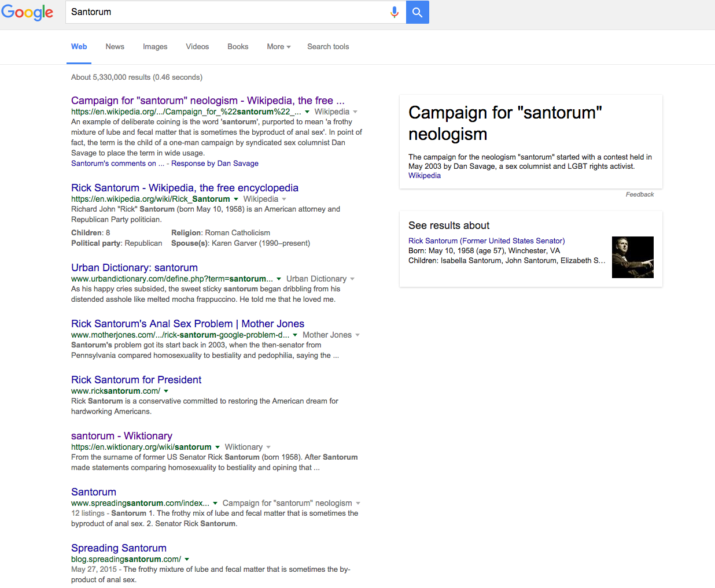Click the results count text "About 5,330,000 results"
Image resolution: width=715 pixels, height=588 pixels.
pos(110,77)
